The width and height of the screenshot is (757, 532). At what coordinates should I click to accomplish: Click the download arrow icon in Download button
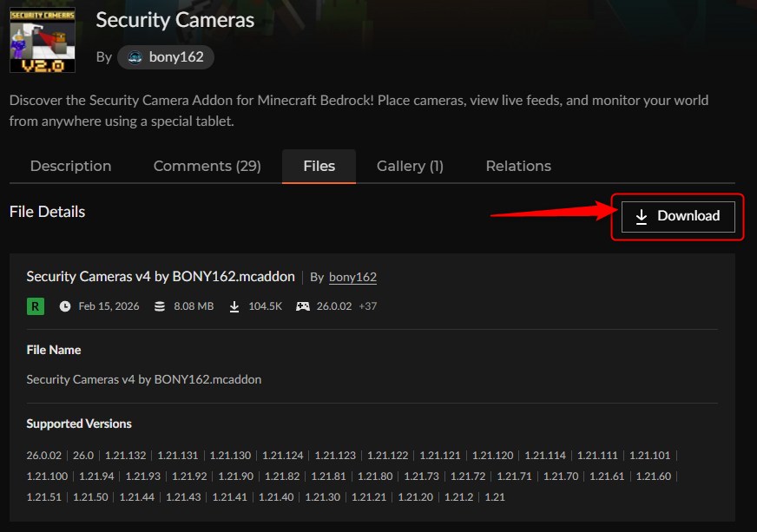pyautogui.click(x=642, y=217)
